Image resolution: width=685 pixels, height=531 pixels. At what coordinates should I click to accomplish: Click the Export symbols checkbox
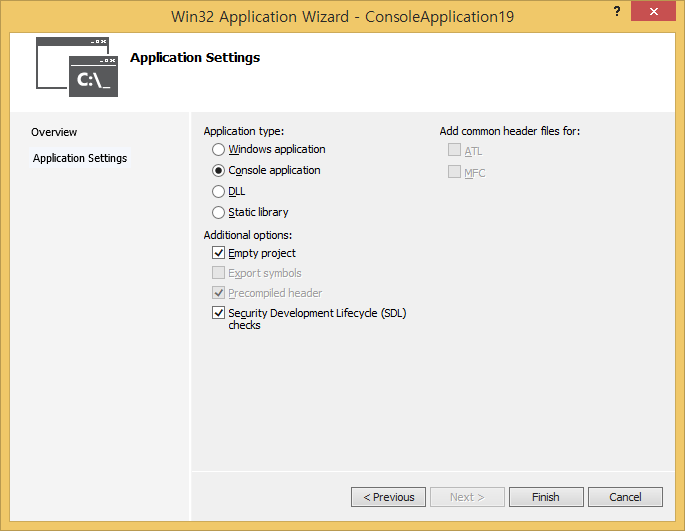[219, 273]
